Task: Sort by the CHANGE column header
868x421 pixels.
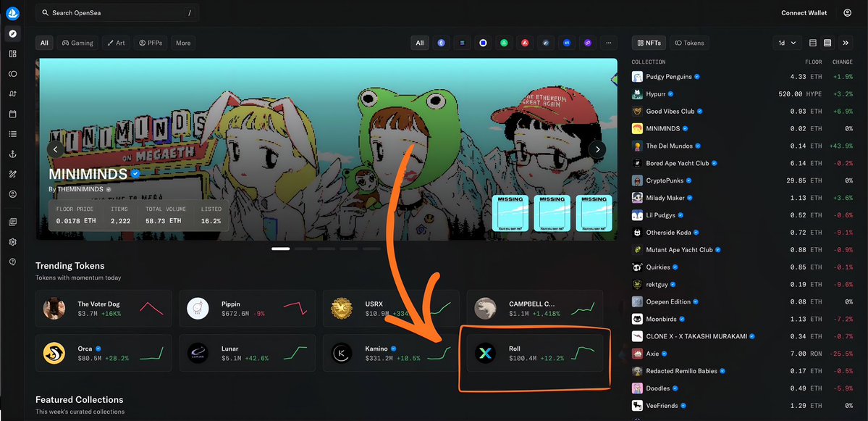Action: pyautogui.click(x=843, y=62)
